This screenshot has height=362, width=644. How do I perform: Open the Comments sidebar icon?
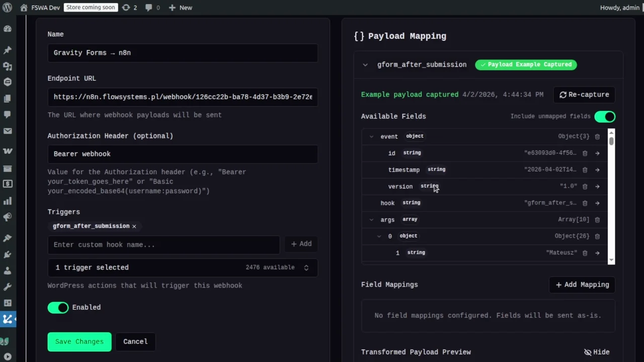click(x=8, y=115)
